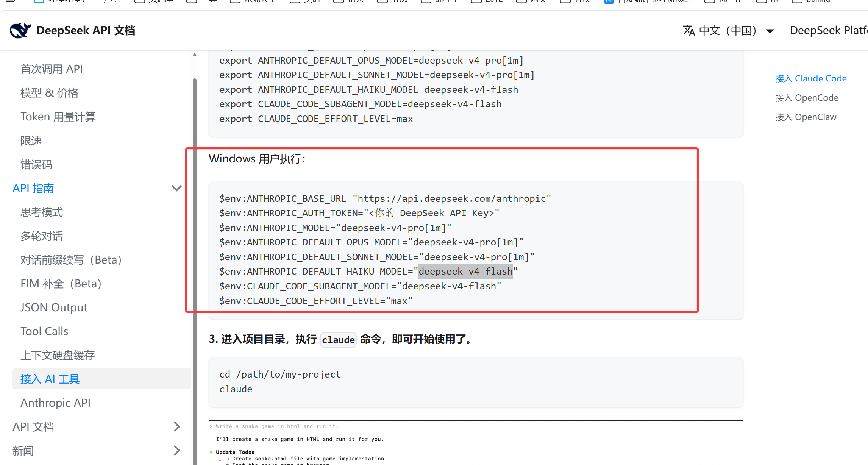
Task: Click 'export CLAUDE_CODE_SUBAGENT_MODEL' code line
Action: tap(360, 104)
